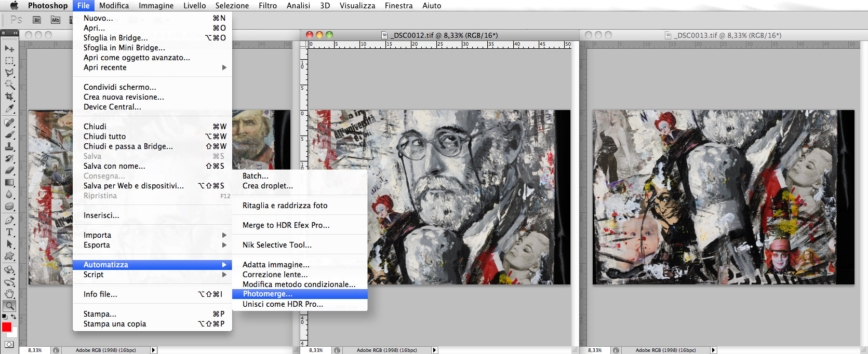Select the History Brush tool
This screenshot has height=354, width=868.
point(9,158)
